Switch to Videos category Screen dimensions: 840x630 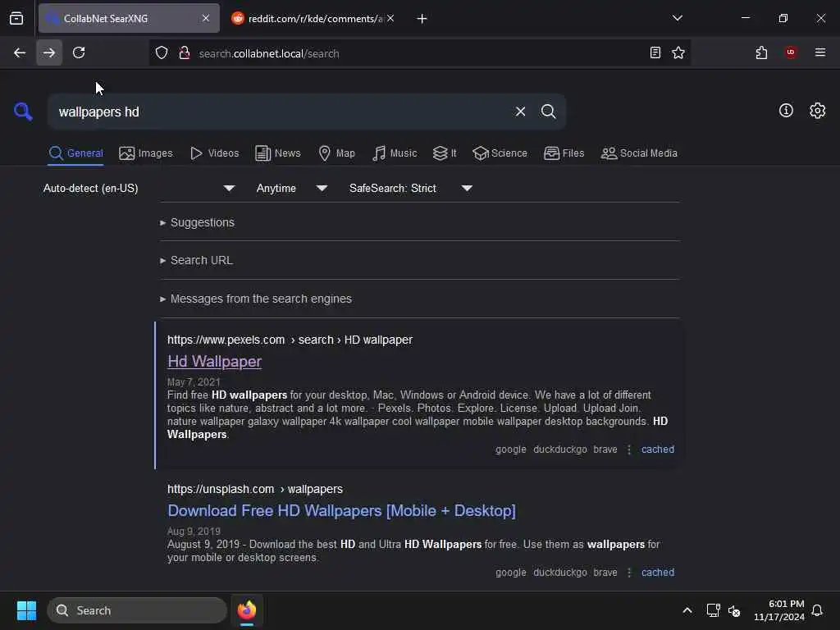pos(214,153)
